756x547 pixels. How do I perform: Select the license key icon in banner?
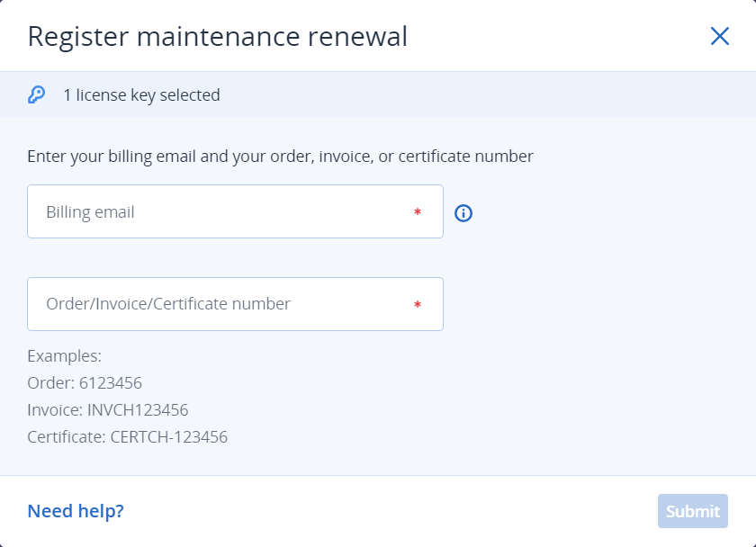[35, 94]
